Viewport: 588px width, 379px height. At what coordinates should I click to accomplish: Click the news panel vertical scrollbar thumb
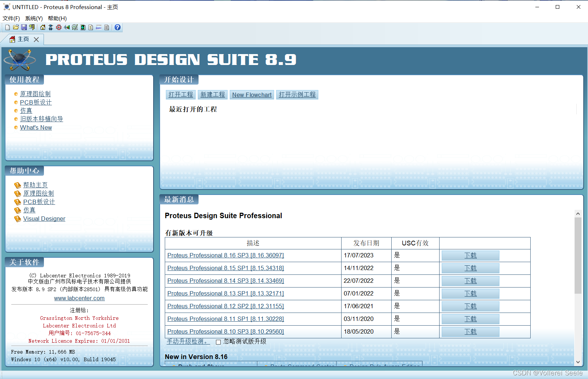(578, 256)
